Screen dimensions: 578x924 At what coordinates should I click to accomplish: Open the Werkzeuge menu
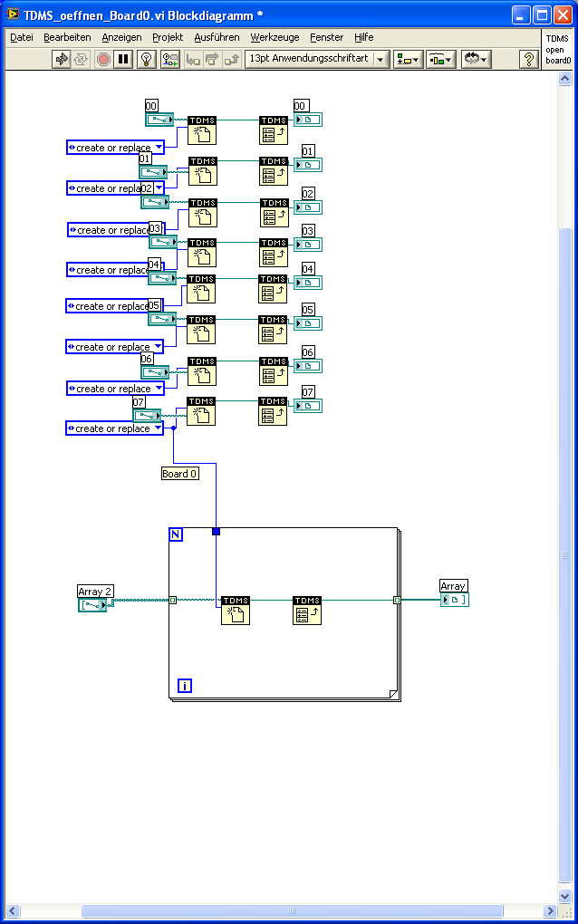pyautogui.click(x=275, y=37)
